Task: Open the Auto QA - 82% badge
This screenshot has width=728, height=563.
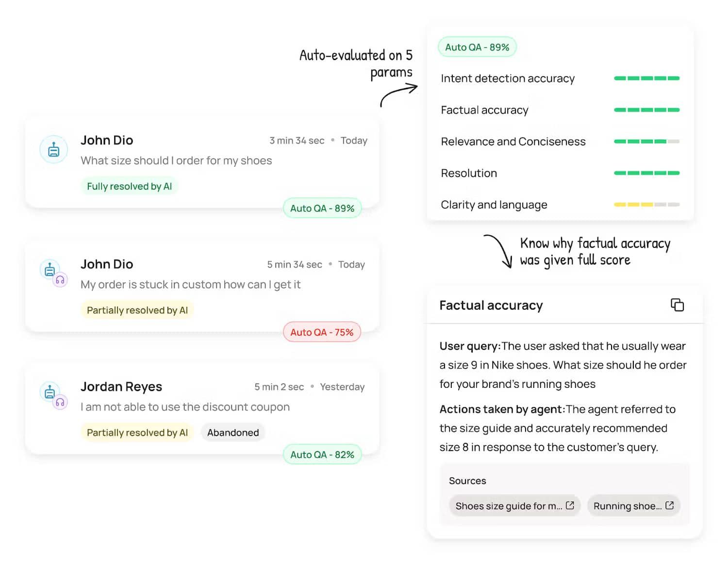Action: tap(322, 454)
